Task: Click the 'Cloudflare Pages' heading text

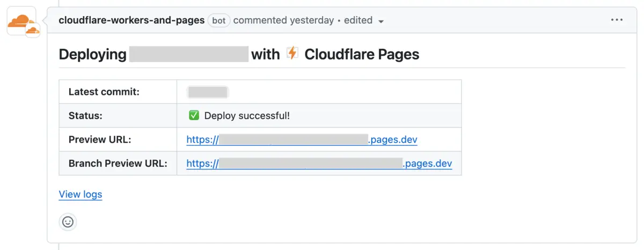Action: 362,54
